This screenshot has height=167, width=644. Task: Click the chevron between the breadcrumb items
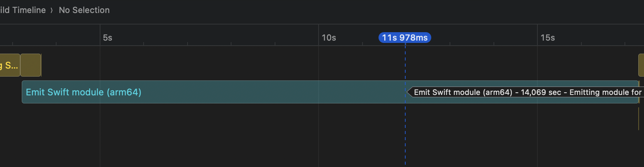pyautogui.click(x=52, y=10)
